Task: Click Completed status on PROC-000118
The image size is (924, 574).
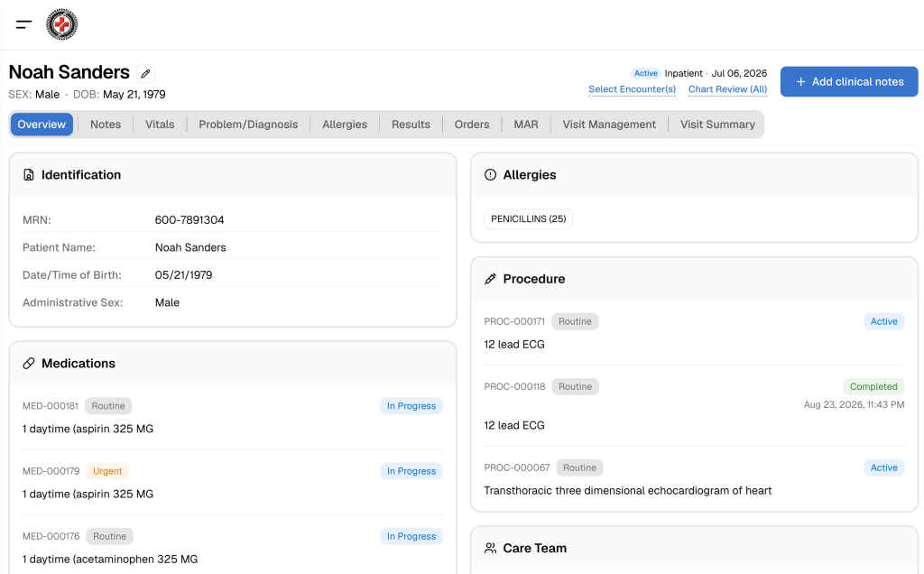Action: (873, 386)
